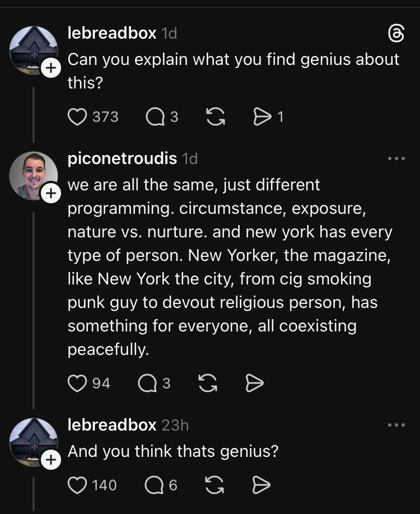Repost piconetroudis's reply
The width and height of the screenshot is (420, 514).
pyautogui.click(x=207, y=383)
